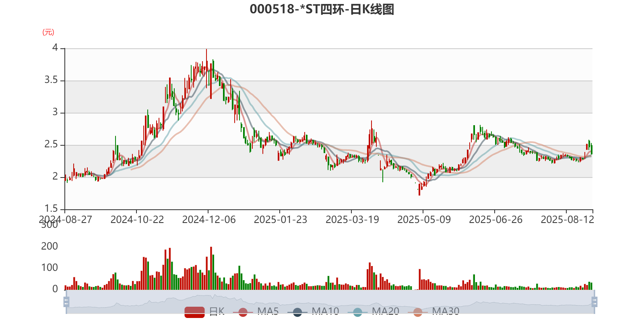
Task: Click the 2024-12-06 date axis label
Action: pos(209,220)
